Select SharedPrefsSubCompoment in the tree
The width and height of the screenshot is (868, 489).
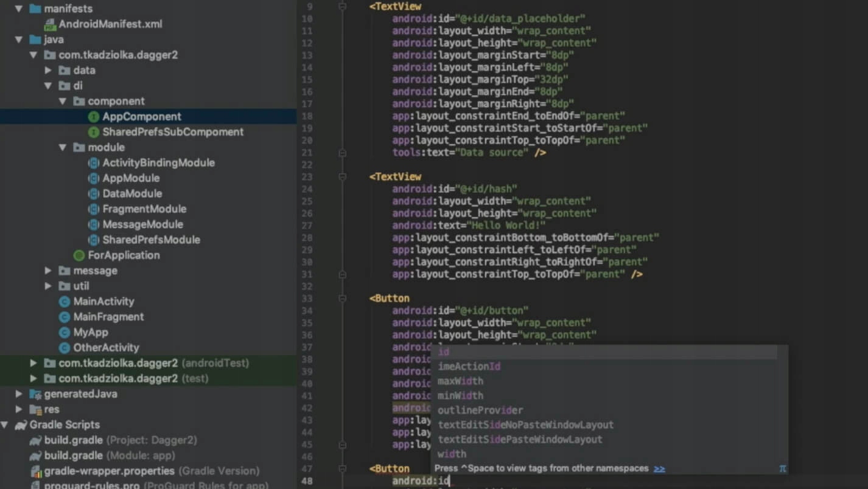click(x=173, y=132)
